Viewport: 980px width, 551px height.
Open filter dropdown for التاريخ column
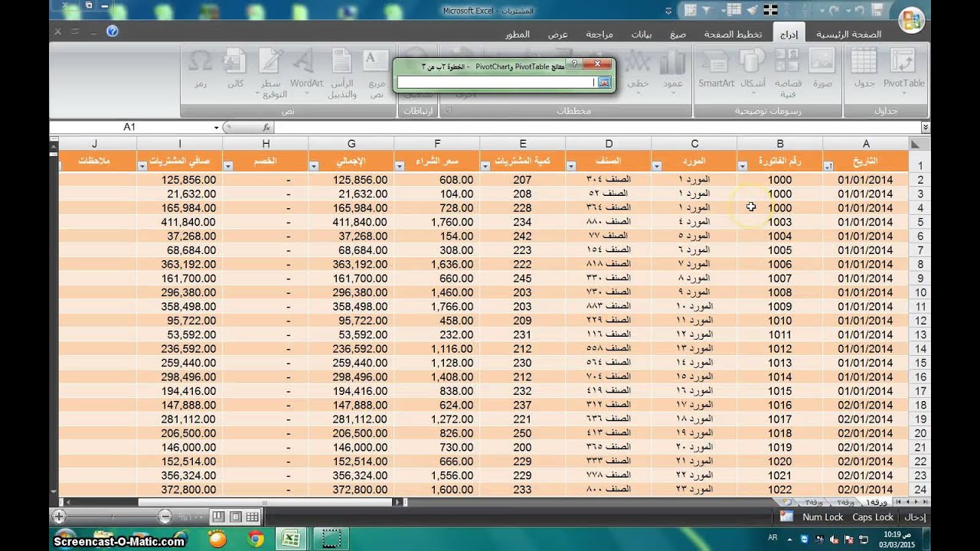tap(829, 166)
